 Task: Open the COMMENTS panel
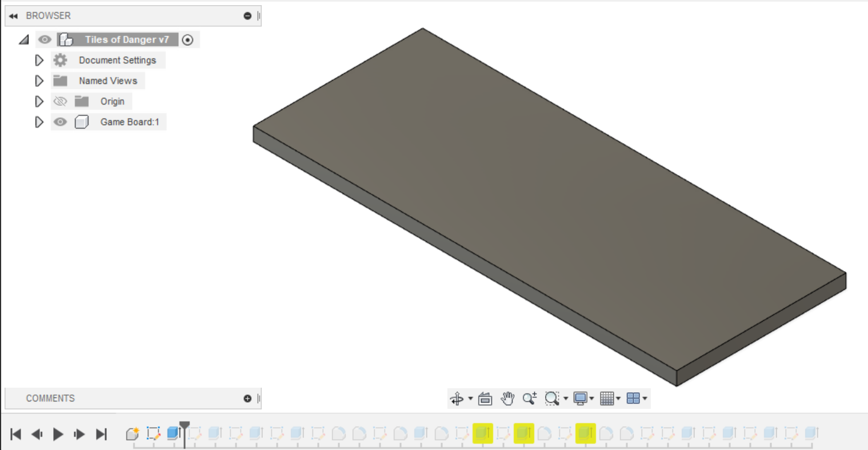(x=51, y=398)
